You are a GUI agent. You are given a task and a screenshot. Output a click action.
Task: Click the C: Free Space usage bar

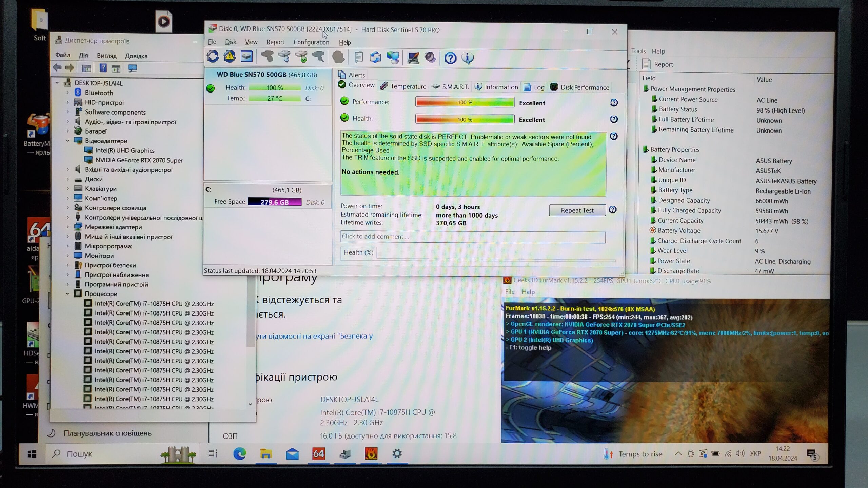click(274, 202)
